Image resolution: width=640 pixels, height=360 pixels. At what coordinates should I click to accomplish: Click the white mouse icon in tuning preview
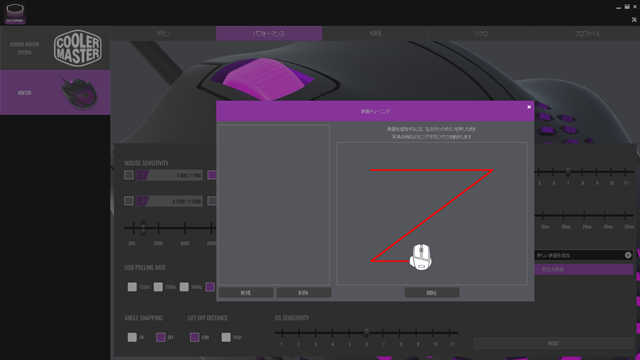click(x=421, y=257)
